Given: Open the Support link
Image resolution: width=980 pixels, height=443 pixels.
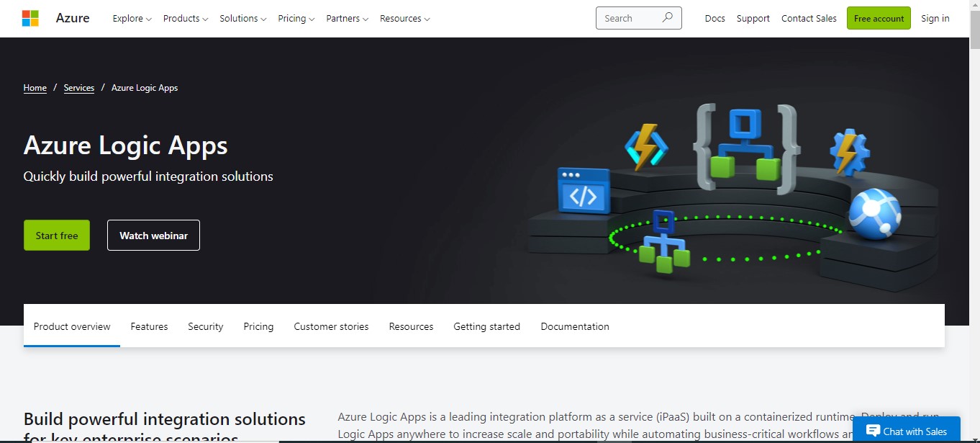Looking at the screenshot, I should pyautogui.click(x=753, y=19).
